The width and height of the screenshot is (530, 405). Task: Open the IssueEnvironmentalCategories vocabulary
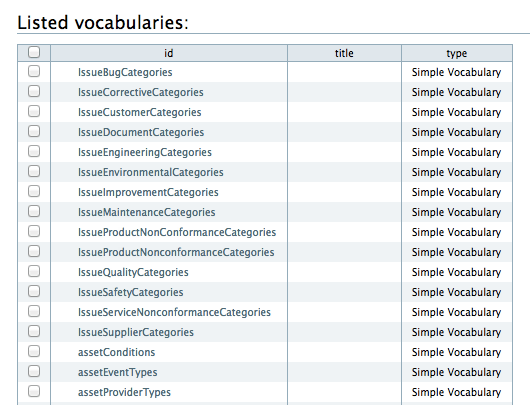pyautogui.click(x=151, y=172)
